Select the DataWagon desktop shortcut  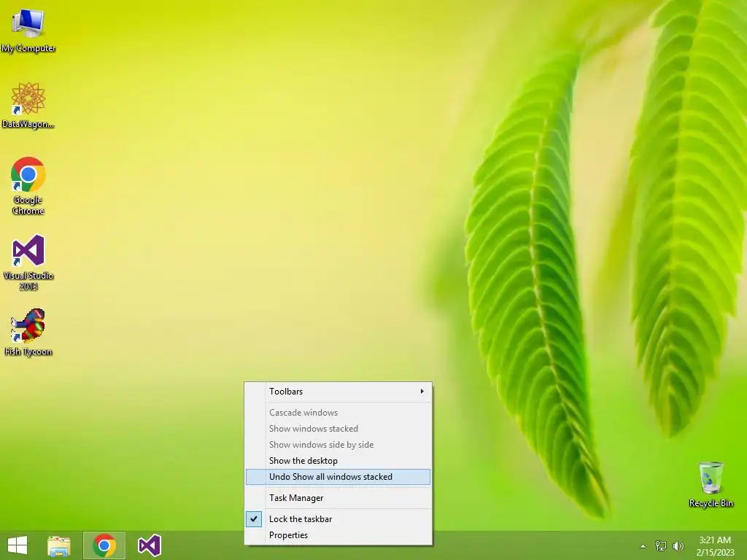[x=28, y=105]
